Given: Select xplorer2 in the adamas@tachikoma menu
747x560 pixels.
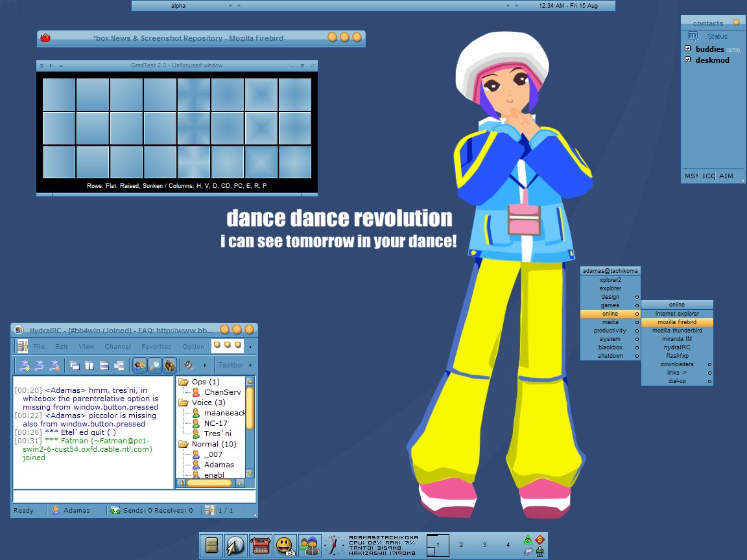Looking at the screenshot, I should click(x=610, y=280).
